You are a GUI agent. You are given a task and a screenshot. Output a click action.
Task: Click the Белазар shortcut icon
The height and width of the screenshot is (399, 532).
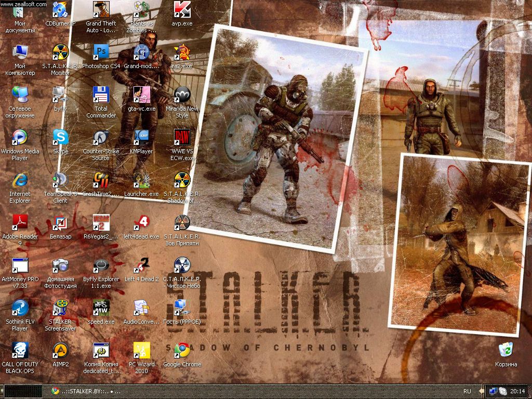[x=60, y=222]
